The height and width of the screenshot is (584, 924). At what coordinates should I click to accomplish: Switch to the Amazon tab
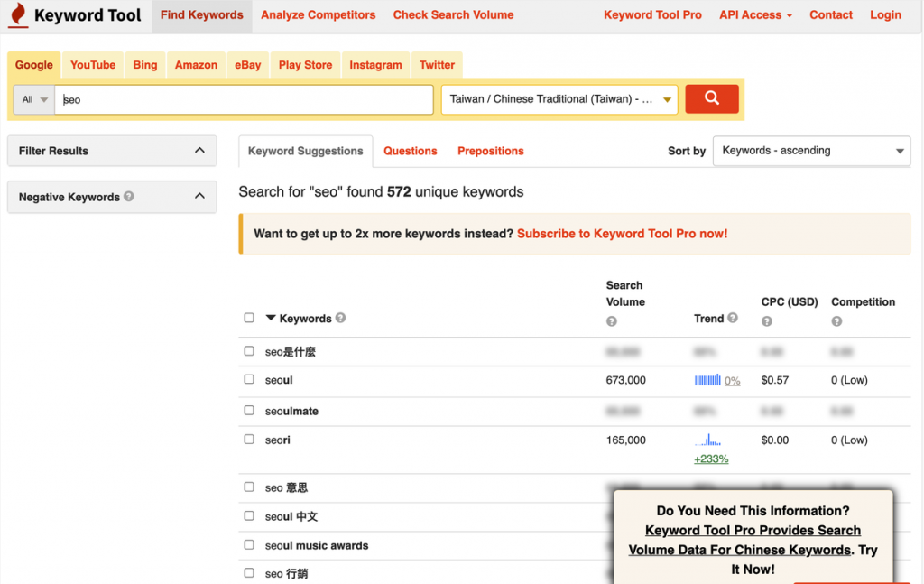[x=196, y=65]
